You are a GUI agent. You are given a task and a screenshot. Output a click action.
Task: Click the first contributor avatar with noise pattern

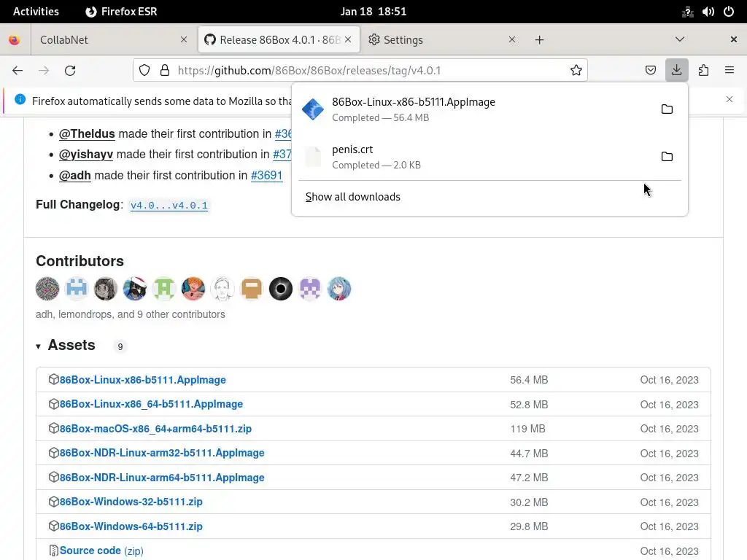pos(47,289)
